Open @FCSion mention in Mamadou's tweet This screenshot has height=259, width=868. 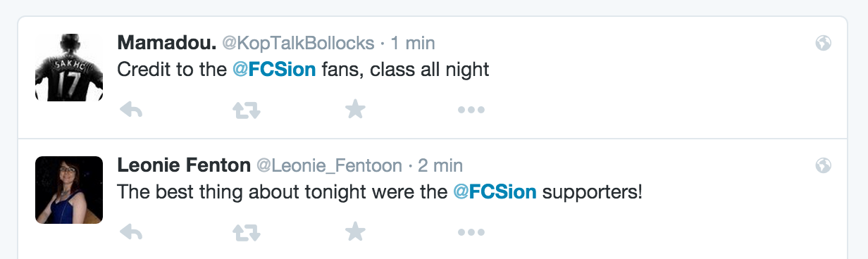(274, 70)
